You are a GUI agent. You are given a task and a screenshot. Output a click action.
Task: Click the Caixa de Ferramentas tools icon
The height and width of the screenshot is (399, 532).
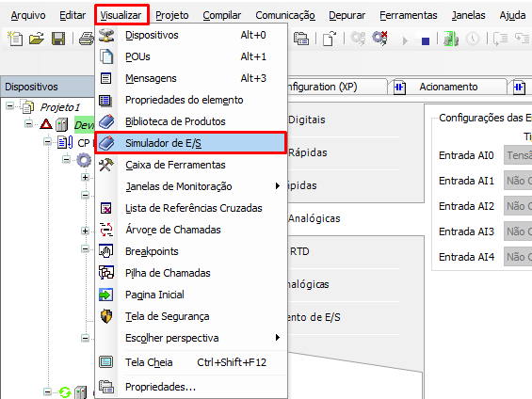106,165
